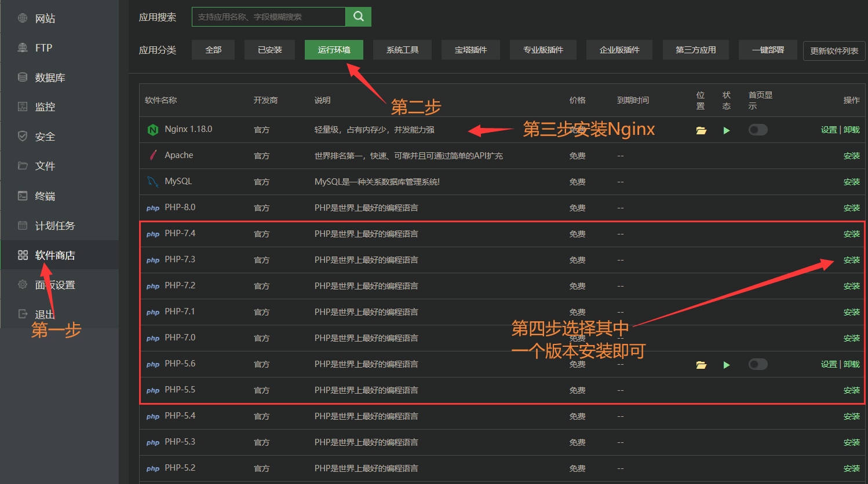Click the 软件商店 grid sidebar icon
This screenshot has width=868, height=484.
coord(23,255)
